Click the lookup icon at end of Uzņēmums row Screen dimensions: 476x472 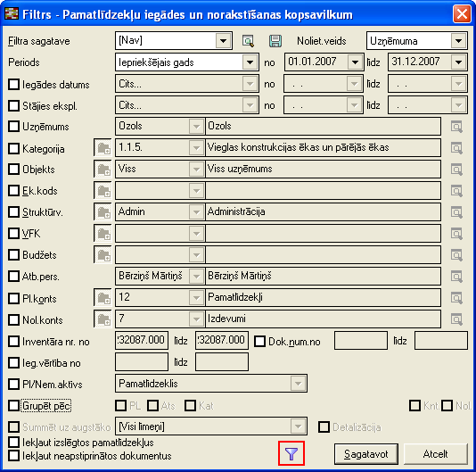(456, 127)
